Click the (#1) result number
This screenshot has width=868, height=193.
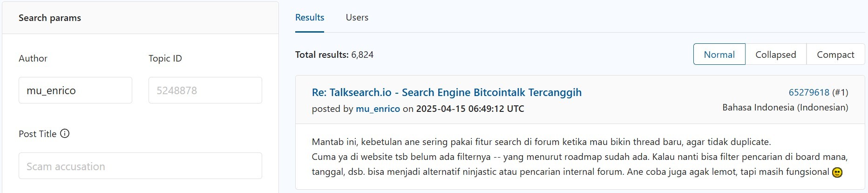tap(840, 92)
